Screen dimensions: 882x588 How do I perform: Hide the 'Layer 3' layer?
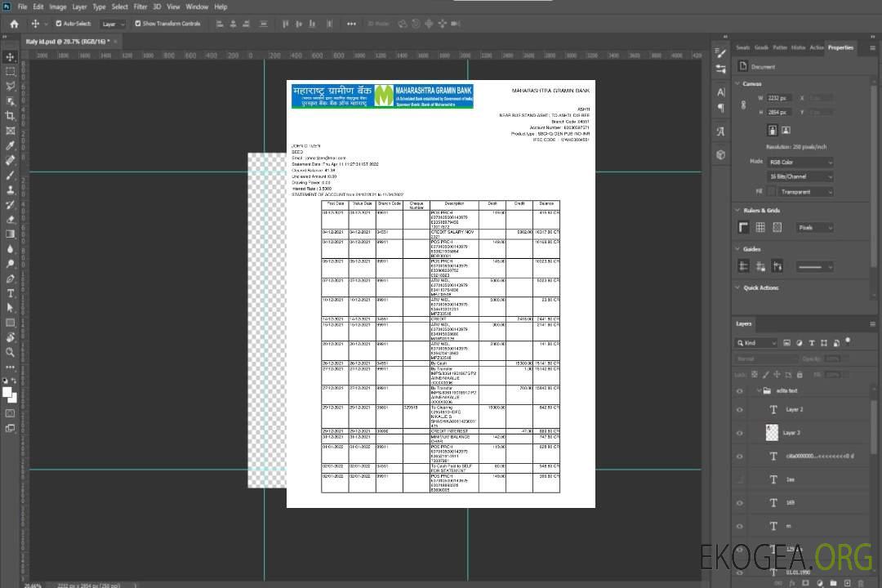[740, 433]
